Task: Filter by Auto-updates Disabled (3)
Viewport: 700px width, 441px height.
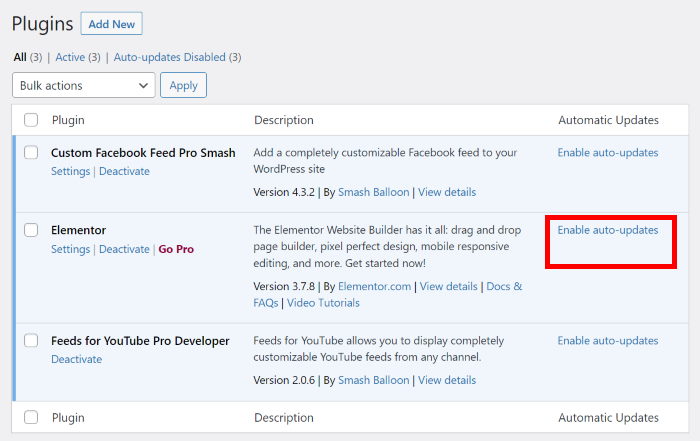Action: click(x=177, y=57)
